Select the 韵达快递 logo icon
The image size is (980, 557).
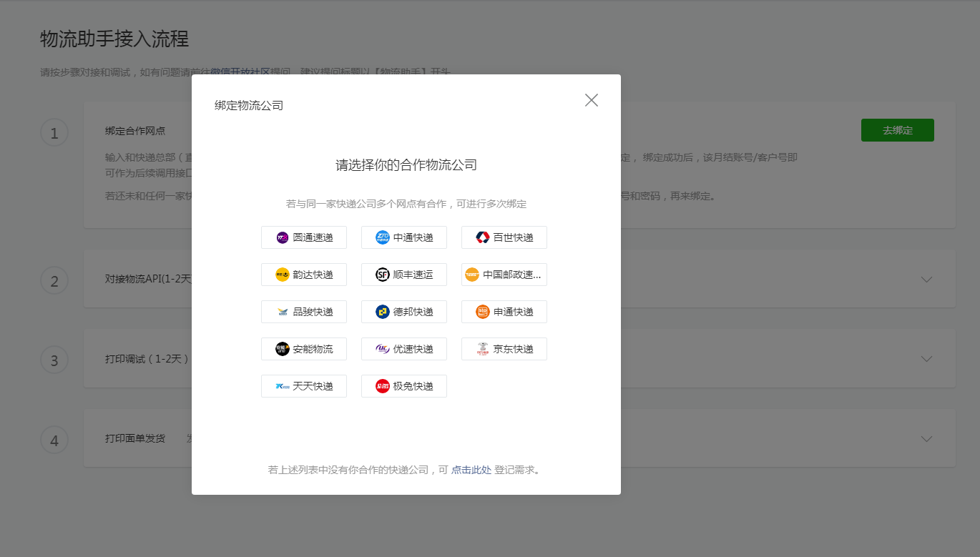(x=283, y=275)
